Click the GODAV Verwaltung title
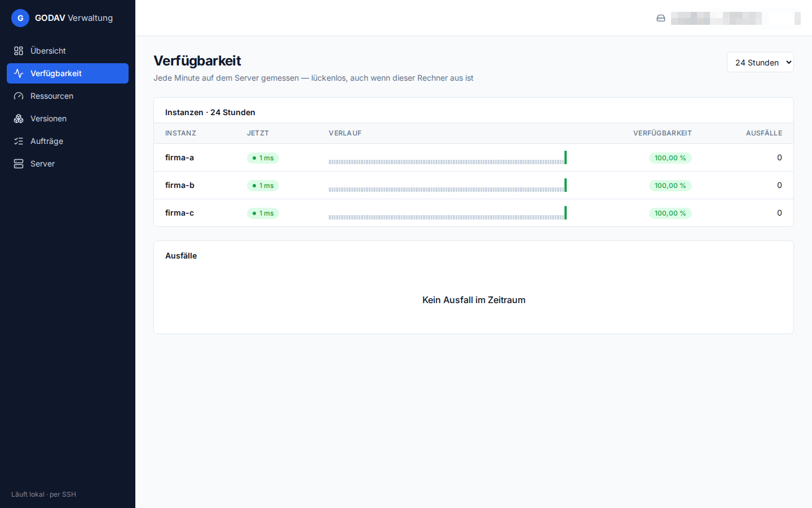The image size is (812, 508). pos(74,18)
